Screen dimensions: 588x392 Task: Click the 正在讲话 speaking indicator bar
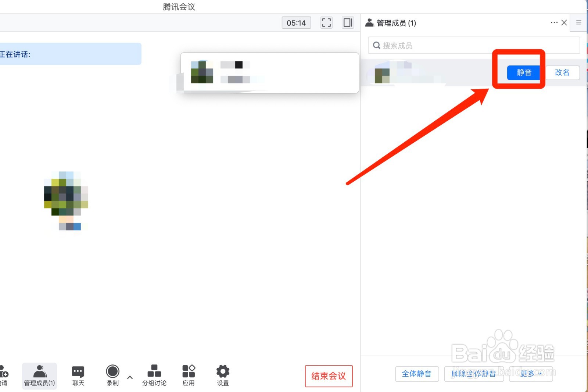point(71,54)
